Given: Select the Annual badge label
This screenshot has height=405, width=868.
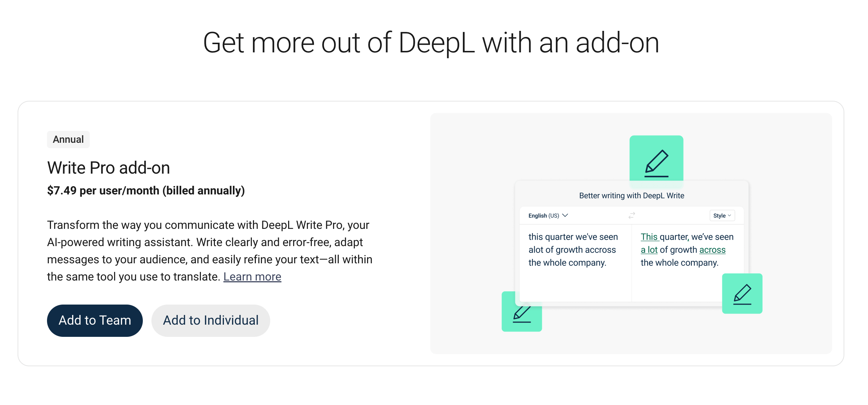Looking at the screenshot, I should [68, 139].
